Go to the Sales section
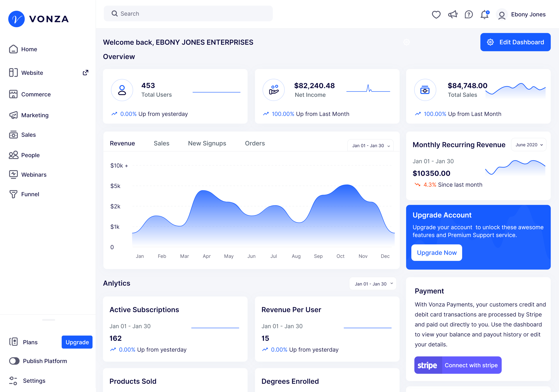The image size is (559, 392). tap(29, 135)
